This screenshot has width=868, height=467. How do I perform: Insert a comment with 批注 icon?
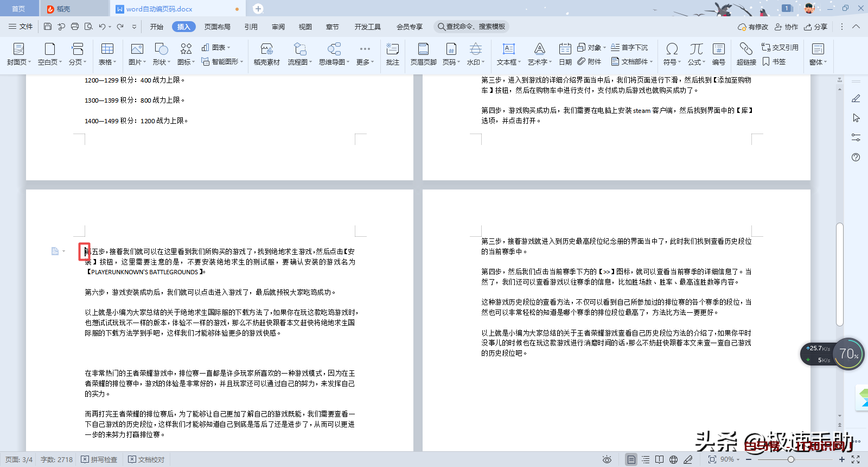392,54
